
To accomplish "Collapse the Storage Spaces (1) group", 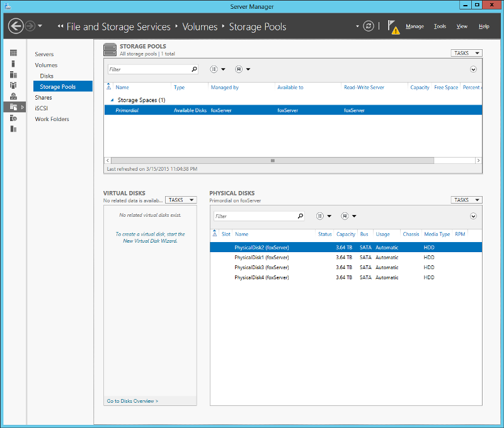I will click(112, 100).
